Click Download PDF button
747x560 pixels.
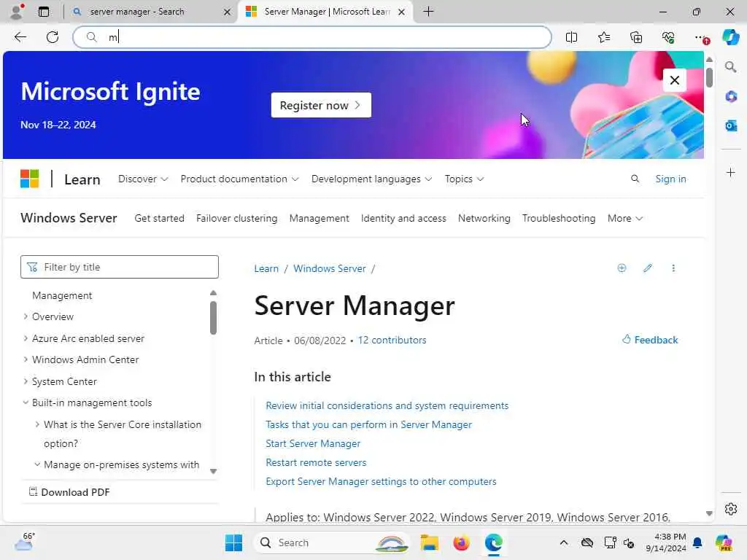pyautogui.click(x=69, y=492)
